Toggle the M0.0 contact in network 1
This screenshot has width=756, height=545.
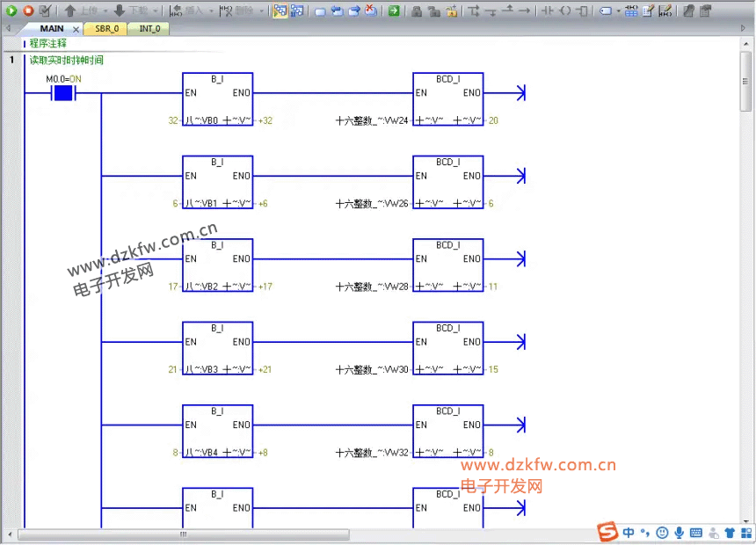pos(62,93)
